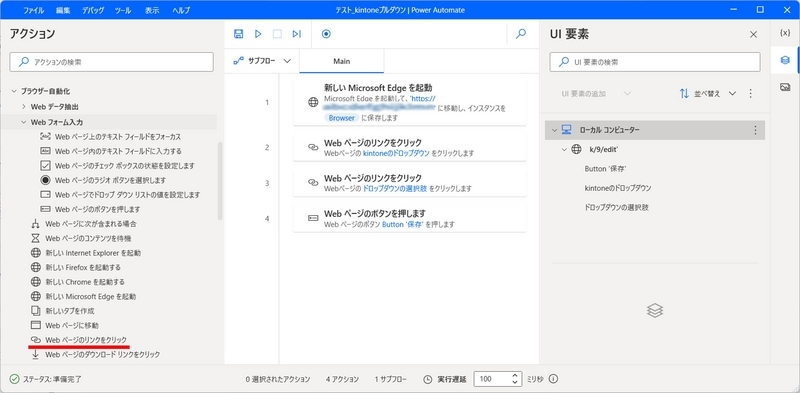
Task: Collapse the k/9/edit' web page node
Action: [x=564, y=150]
